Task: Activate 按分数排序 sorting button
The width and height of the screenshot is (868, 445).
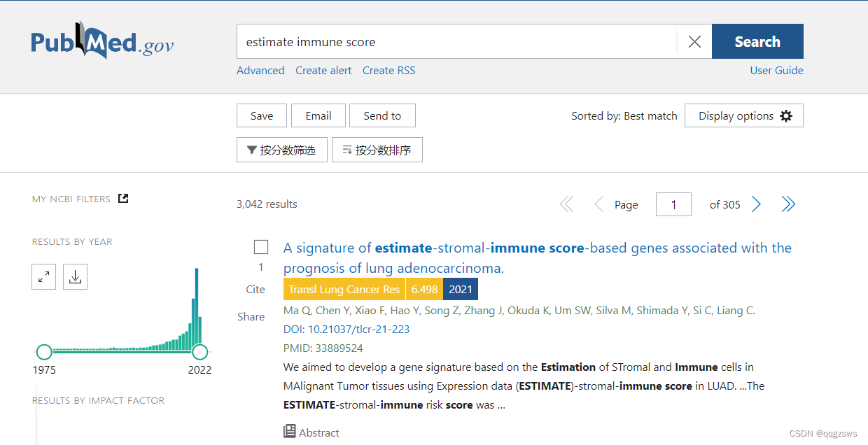Action: coord(377,150)
